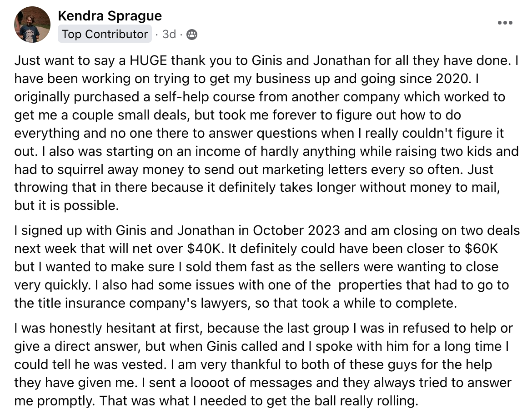
Task: Click the Kendra Sprague author name
Action: click(110, 16)
